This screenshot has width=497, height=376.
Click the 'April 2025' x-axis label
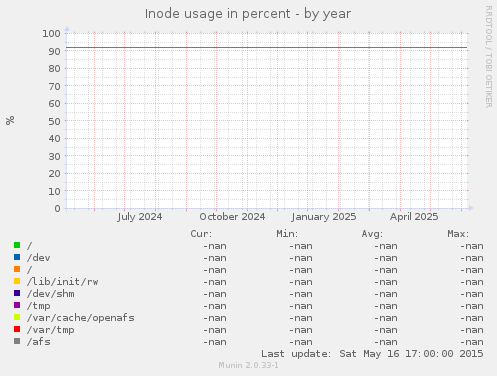414,217
